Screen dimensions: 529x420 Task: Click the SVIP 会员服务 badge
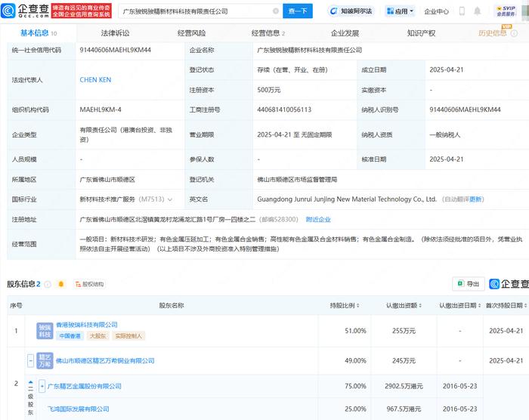506,11
